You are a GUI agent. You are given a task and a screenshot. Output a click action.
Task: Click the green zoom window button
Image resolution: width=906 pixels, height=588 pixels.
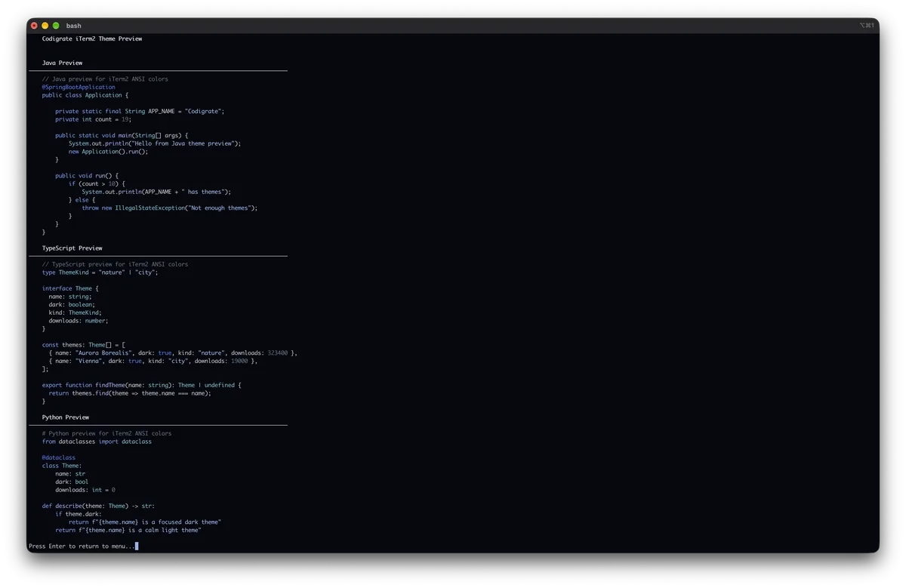(56, 26)
